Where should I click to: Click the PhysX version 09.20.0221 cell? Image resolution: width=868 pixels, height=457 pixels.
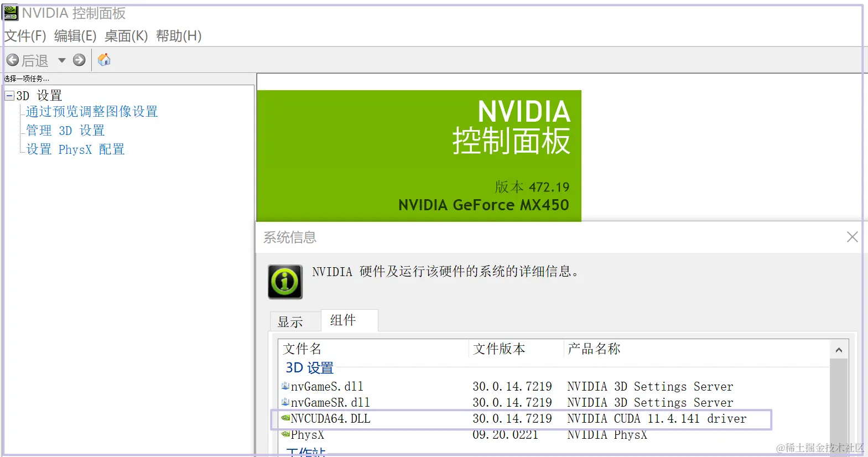(x=505, y=434)
